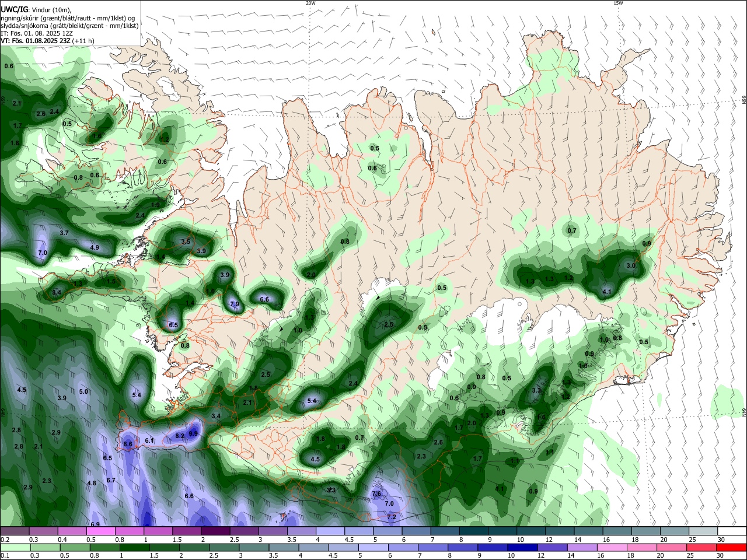Click the '3.0' precipitation value

click(x=631, y=265)
